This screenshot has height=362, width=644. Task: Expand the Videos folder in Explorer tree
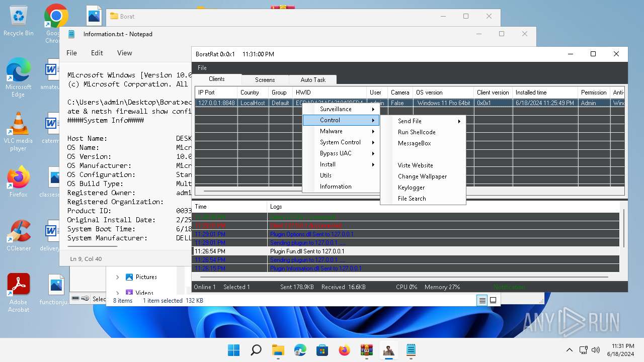117,292
